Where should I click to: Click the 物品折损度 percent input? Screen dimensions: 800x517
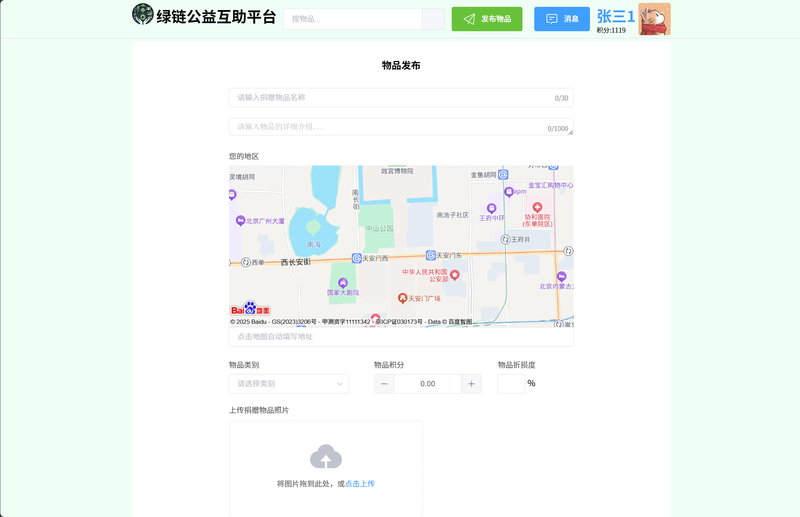(x=511, y=384)
